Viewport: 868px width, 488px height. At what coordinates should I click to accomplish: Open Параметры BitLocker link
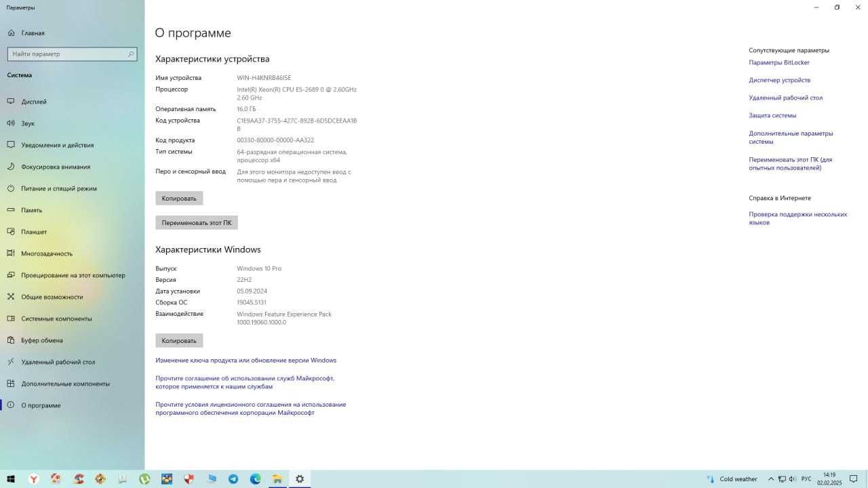coord(779,62)
